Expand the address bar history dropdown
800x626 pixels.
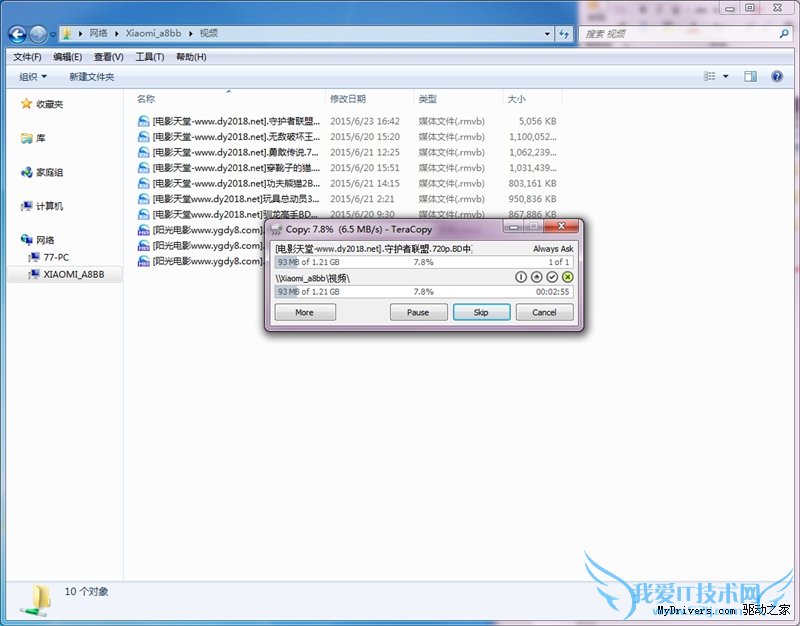click(x=547, y=34)
